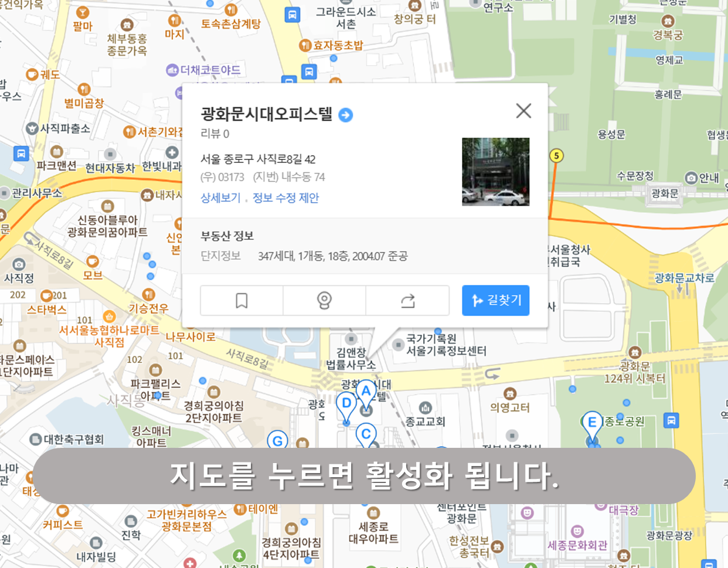Select map marker G on the left
The image size is (728, 568).
pyautogui.click(x=278, y=440)
